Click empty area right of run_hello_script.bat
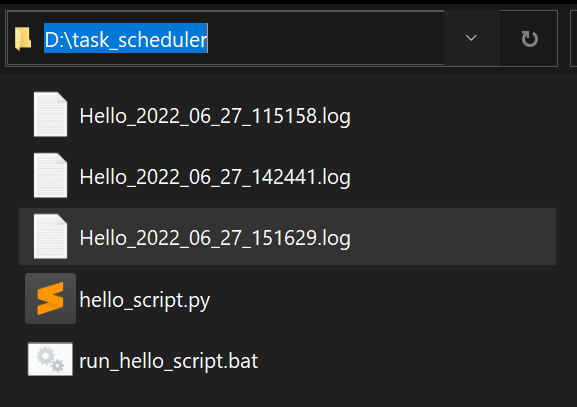The height and width of the screenshot is (407, 577). [x=407, y=360]
